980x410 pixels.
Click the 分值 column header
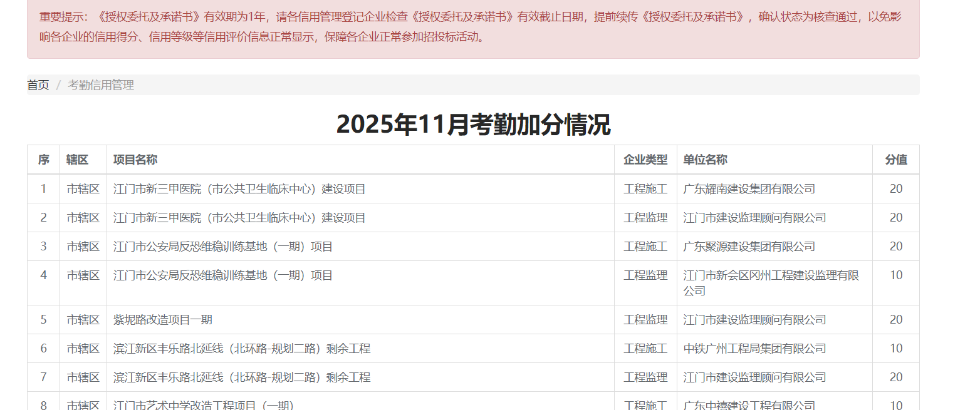click(895, 160)
